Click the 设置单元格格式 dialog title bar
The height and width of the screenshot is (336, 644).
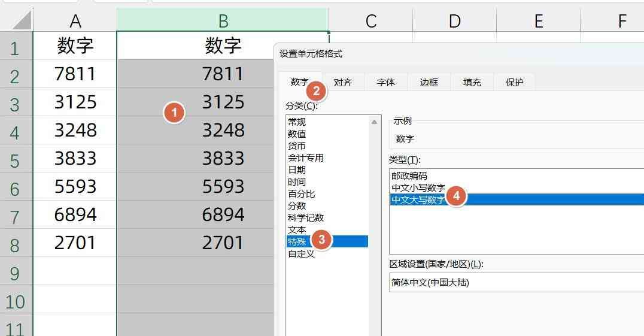point(459,53)
